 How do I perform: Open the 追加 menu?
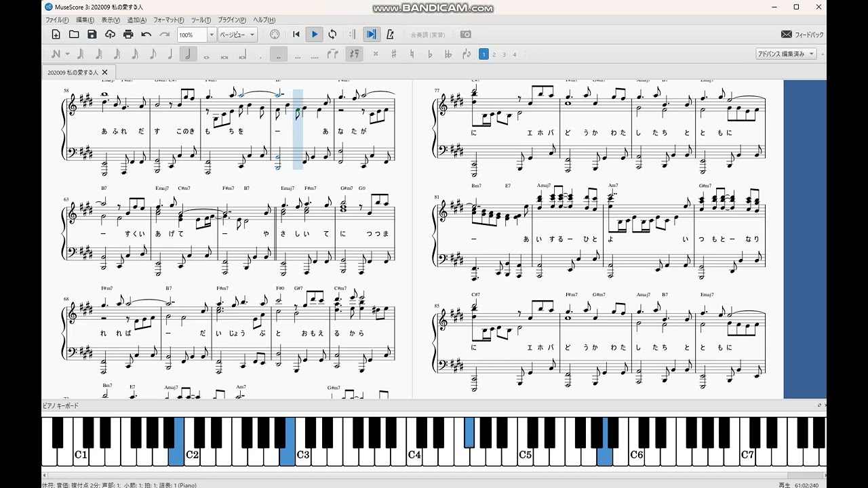137,20
